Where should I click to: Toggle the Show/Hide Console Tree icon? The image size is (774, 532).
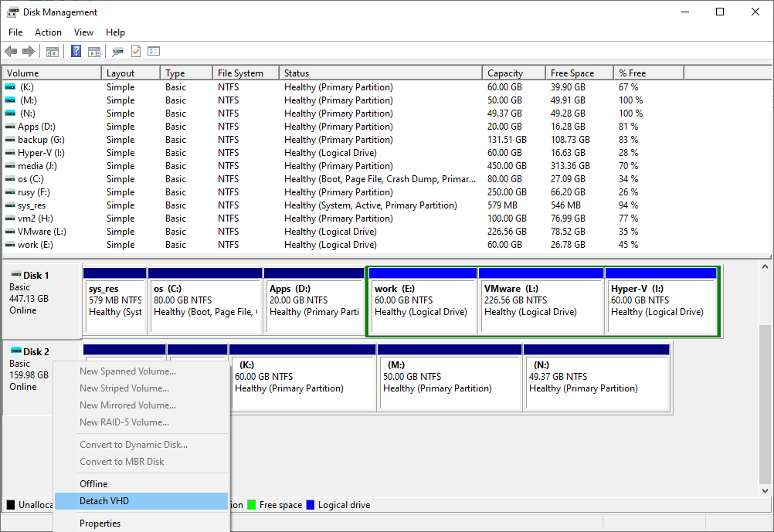click(x=53, y=52)
